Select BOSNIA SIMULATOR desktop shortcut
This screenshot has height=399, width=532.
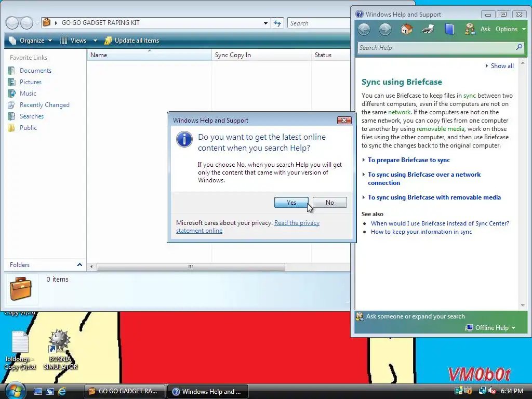60,350
